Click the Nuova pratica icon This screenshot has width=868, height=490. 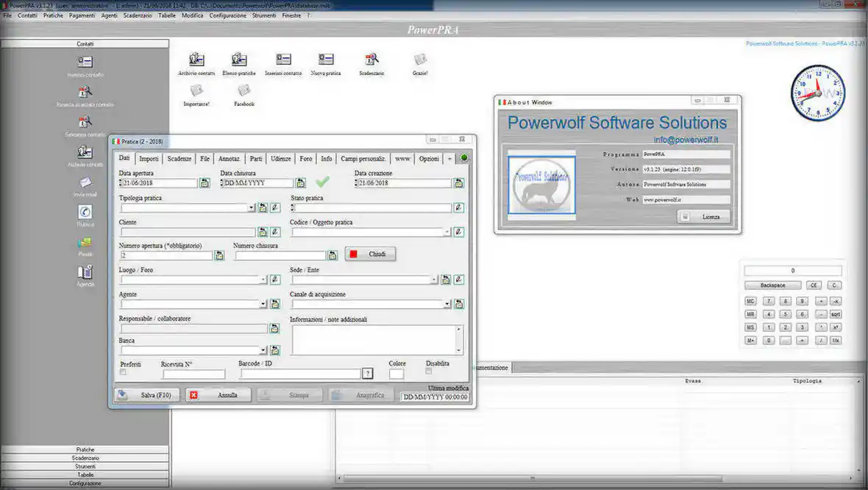pyautogui.click(x=325, y=60)
